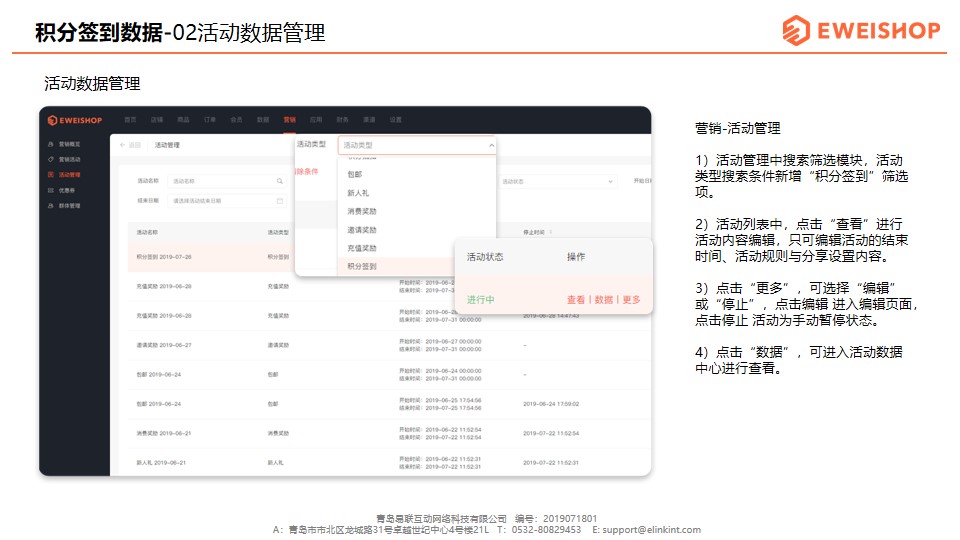This screenshot has width=960, height=540.
Task: Click the 营销概览 sidebar icon
Action: (x=51, y=144)
